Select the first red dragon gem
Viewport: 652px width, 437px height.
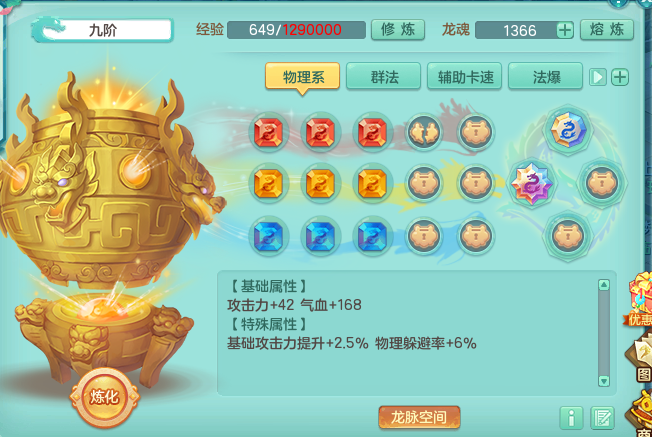coord(269,132)
